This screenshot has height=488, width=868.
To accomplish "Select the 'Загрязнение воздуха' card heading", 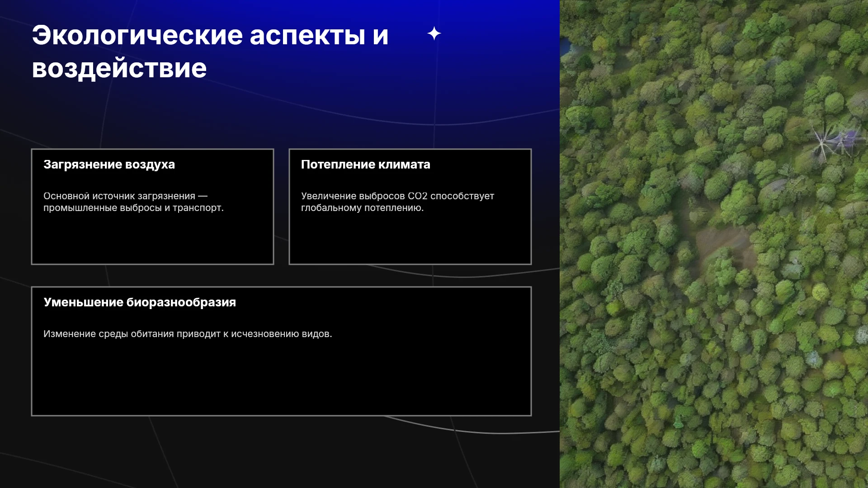I will (109, 164).
